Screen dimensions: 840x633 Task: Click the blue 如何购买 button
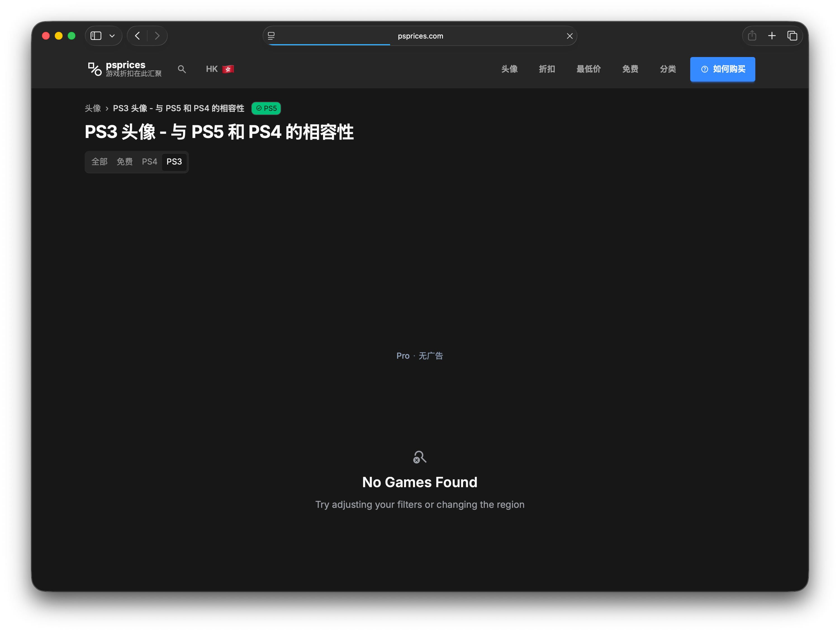(722, 69)
